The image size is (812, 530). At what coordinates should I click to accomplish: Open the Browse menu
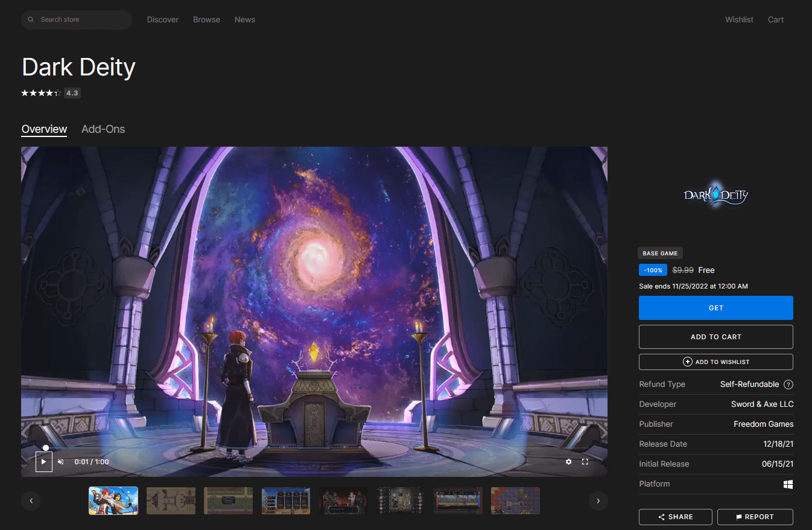tap(206, 20)
